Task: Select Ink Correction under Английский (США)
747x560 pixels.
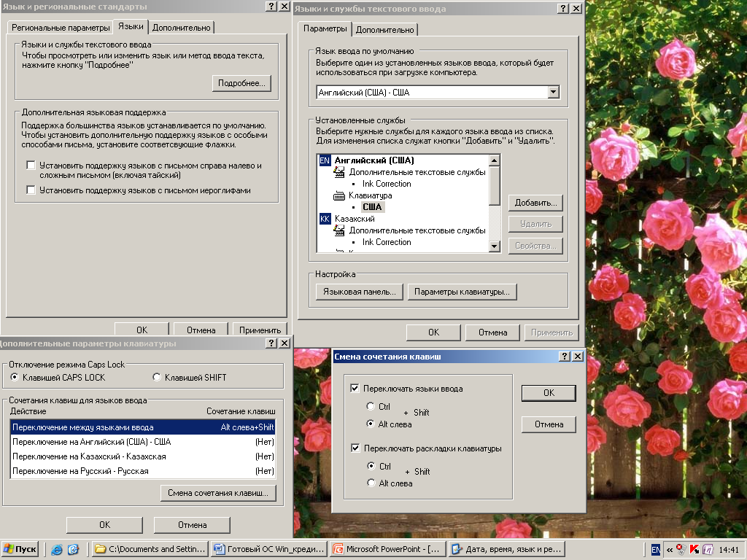Action: click(387, 184)
